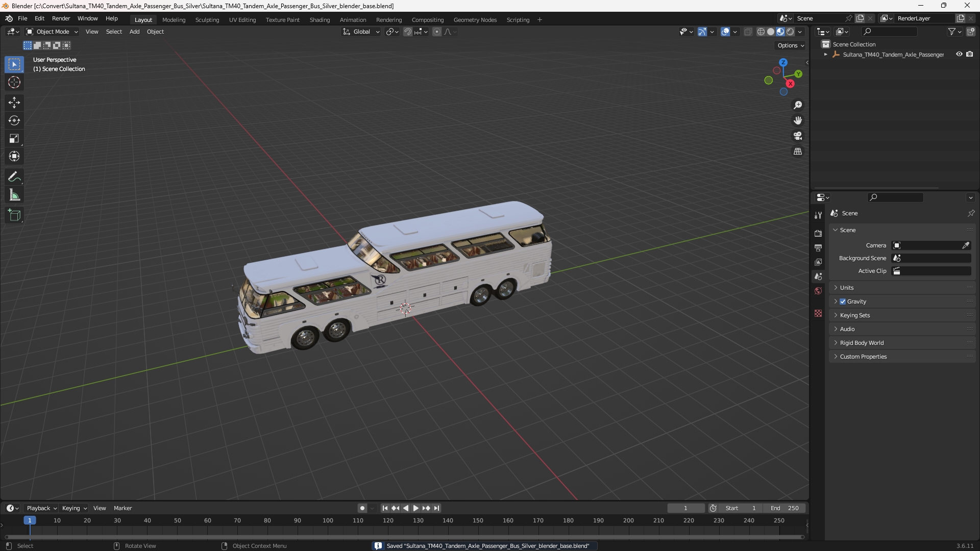Viewport: 980px width, 551px height.
Task: Click the timeline horizontal scrollbar
Action: click(404, 537)
